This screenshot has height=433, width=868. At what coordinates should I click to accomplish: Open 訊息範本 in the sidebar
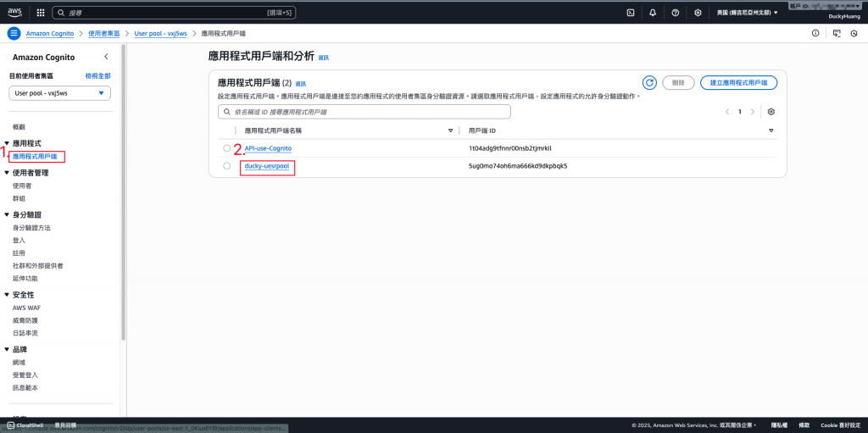[25, 387]
